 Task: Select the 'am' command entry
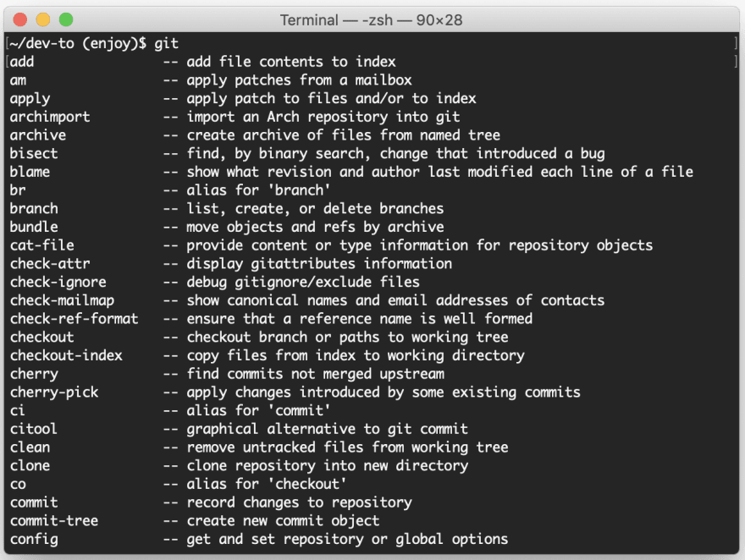tap(18, 80)
